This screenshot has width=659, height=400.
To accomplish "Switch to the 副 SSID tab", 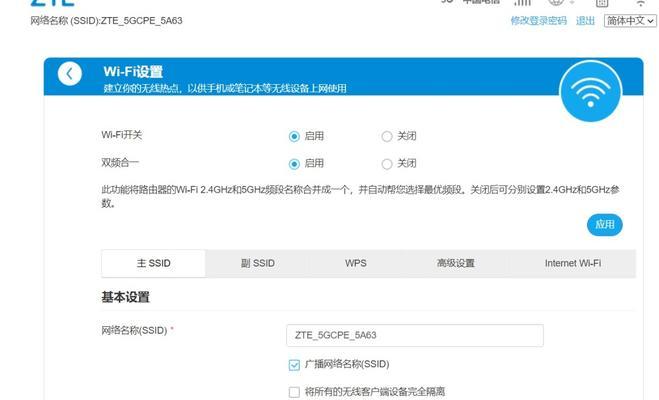I will click(x=258, y=263).
